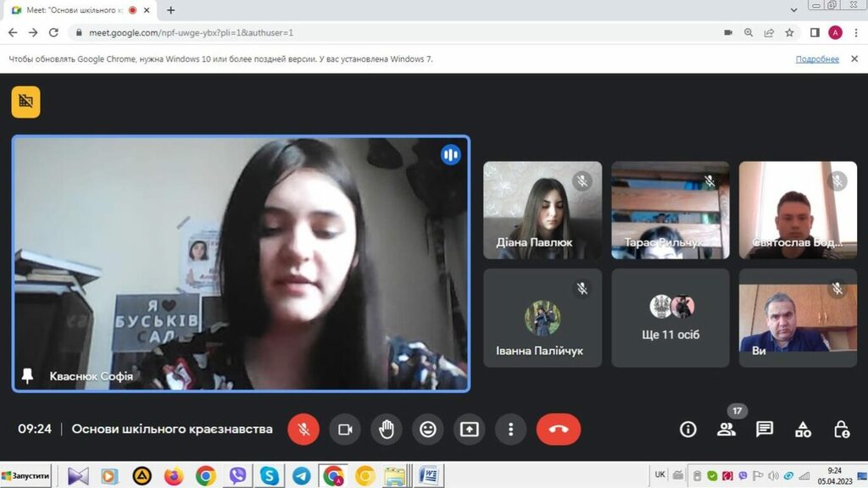Unmute the microphone in the call bar
The width and height of the screenshot is (868, 488).
pyautogui.click(x=303, y=430)
